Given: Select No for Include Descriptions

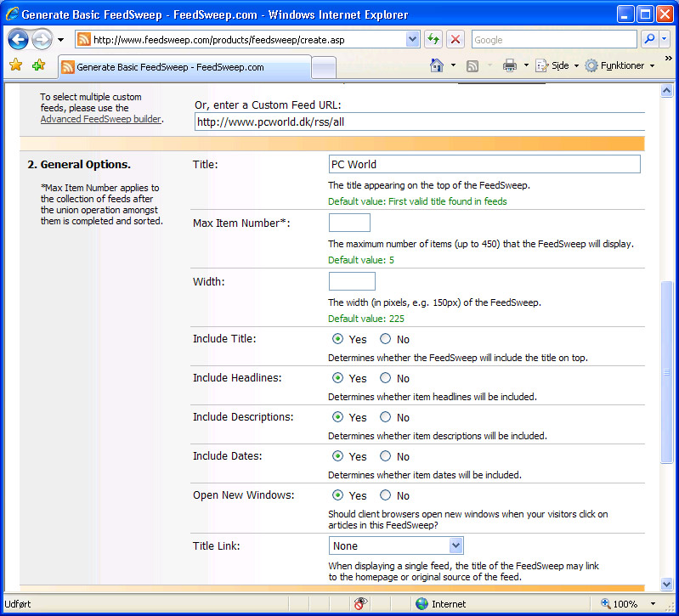Looking at the screenshot, I should point(386,417).
